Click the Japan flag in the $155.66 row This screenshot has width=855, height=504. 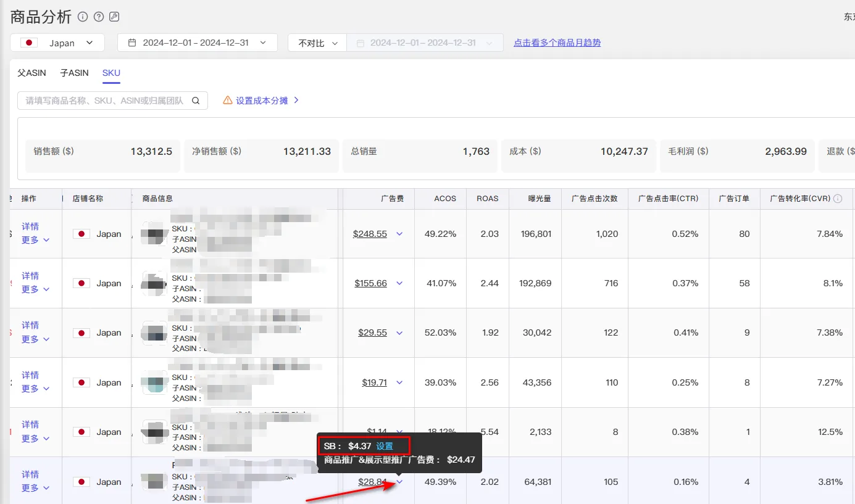[81, 283]
